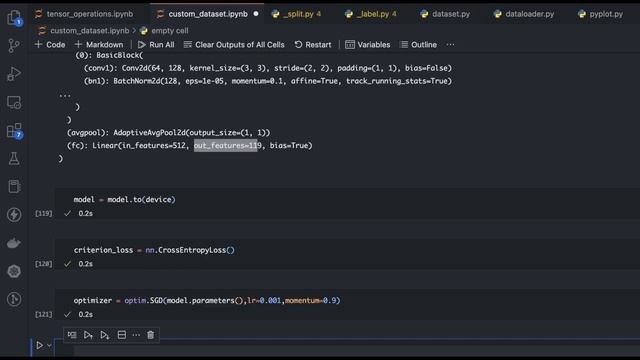Add a new Code cell
Image resolution: width=640 pixels, height=360 pixels.
tap(50, 44)
